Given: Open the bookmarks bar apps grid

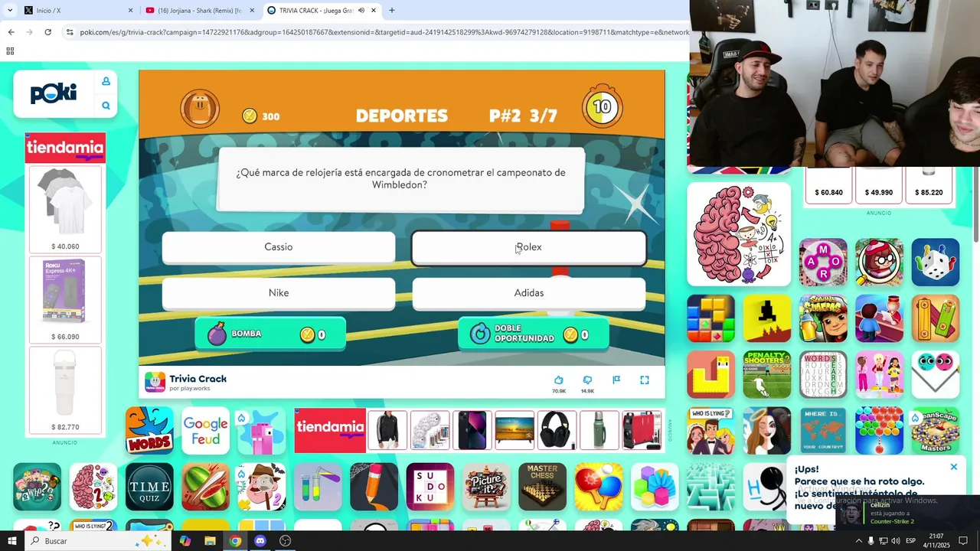Looking at the screenshot, I should [10, 51].
